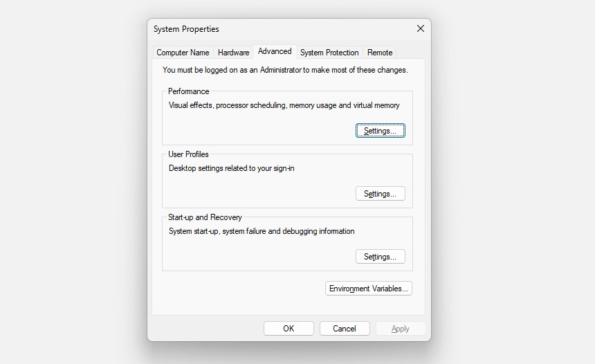This screenshot has width=595, height=364.
Task: Click the Start-up and Recovery group label
Action: [205, 217]
